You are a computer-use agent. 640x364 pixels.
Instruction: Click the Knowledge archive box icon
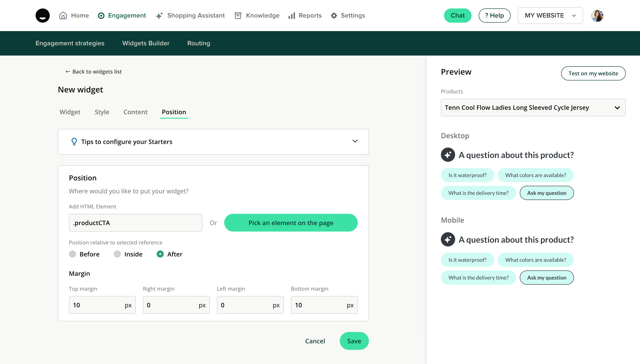point(238,16)
